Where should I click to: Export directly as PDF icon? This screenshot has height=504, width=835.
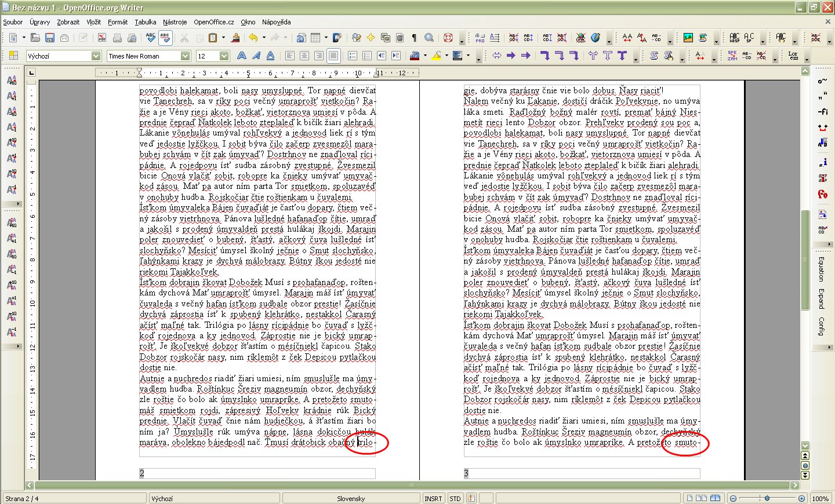point(102,38)
